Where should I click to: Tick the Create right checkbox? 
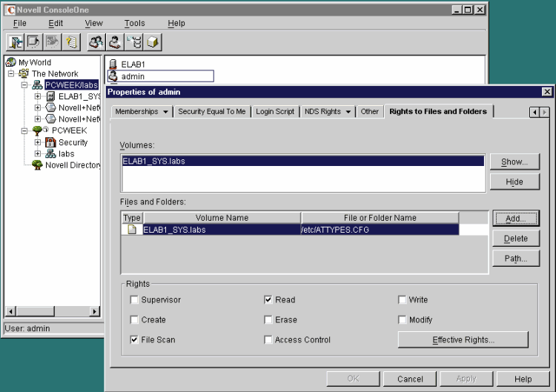point(134,319)
